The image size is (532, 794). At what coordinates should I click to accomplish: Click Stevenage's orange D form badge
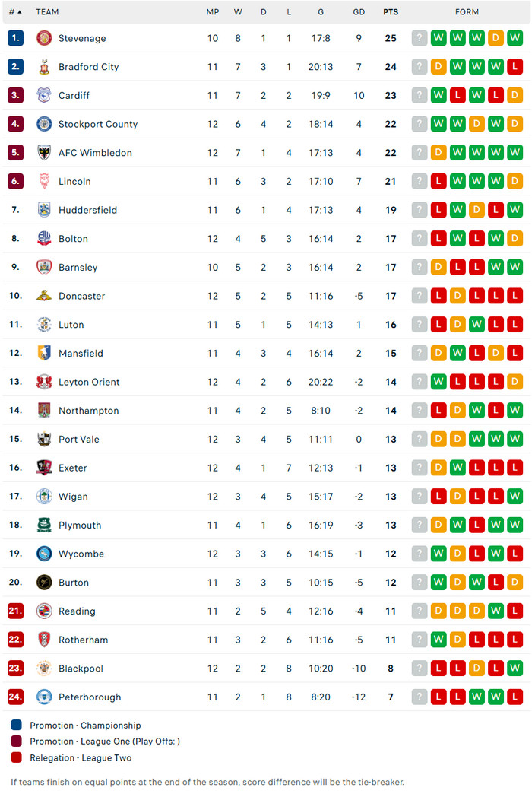click(496, 38)
